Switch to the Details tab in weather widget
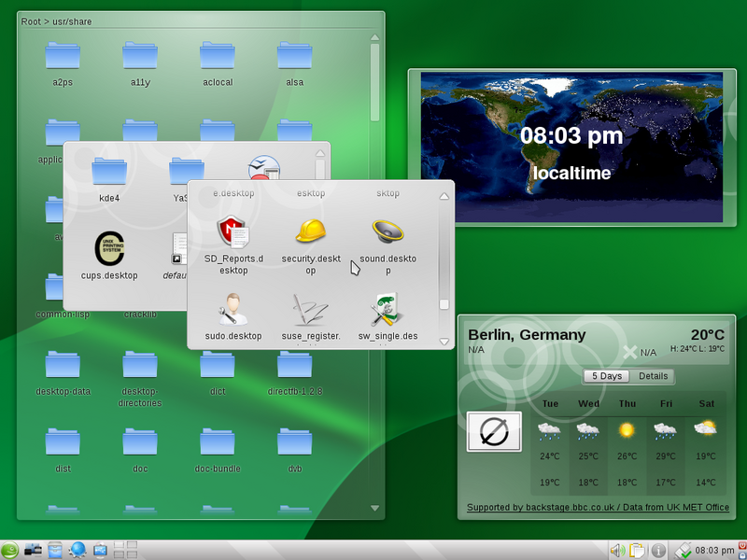 653,376
